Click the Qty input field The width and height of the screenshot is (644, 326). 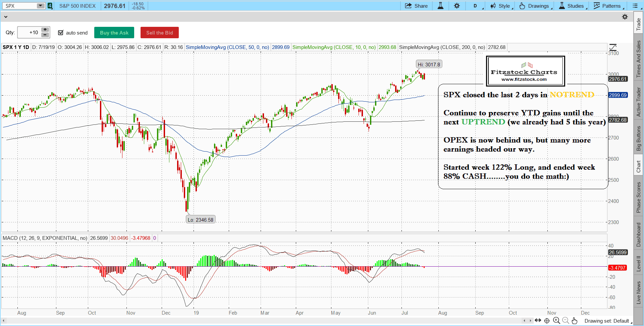pyautogui.click(x=29, y=33)
